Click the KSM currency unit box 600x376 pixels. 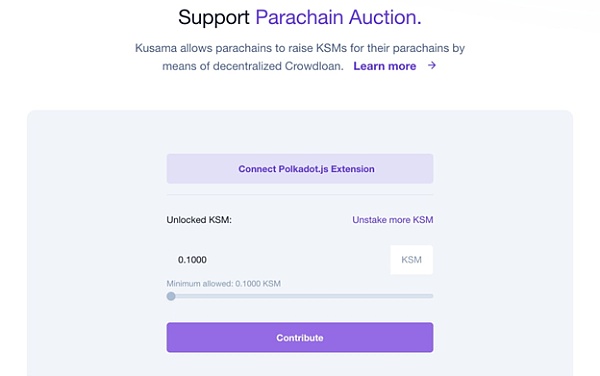coord(411,260)
